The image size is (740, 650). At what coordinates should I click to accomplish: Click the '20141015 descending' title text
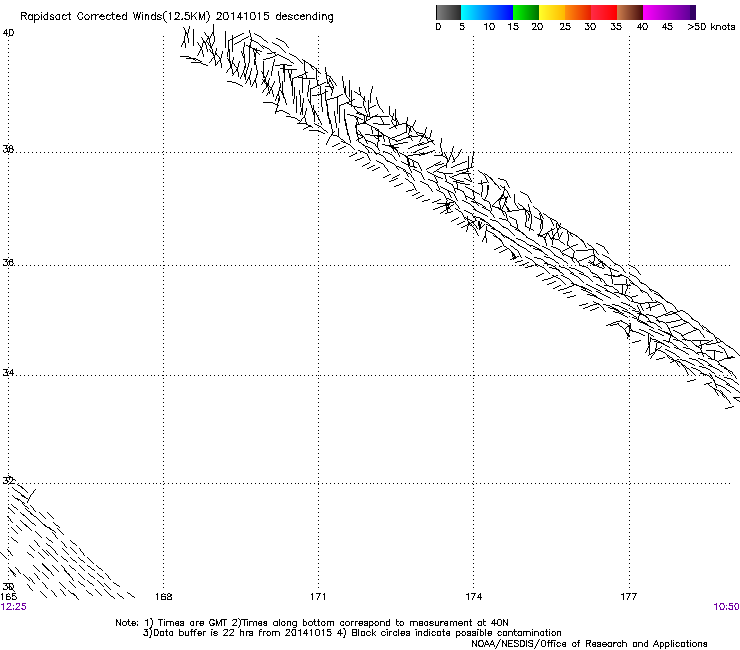(275, 17)
